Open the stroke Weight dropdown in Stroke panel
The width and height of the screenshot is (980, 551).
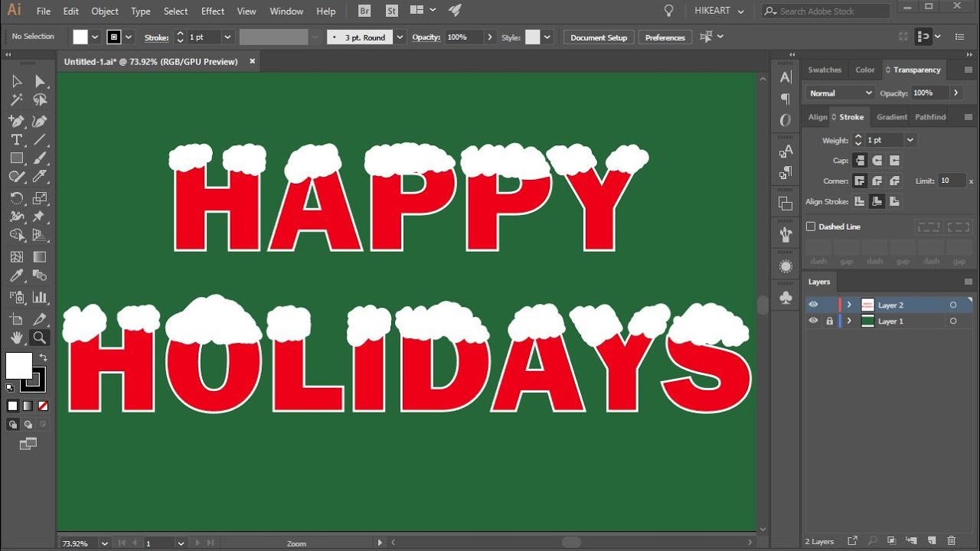coord(910,140)
